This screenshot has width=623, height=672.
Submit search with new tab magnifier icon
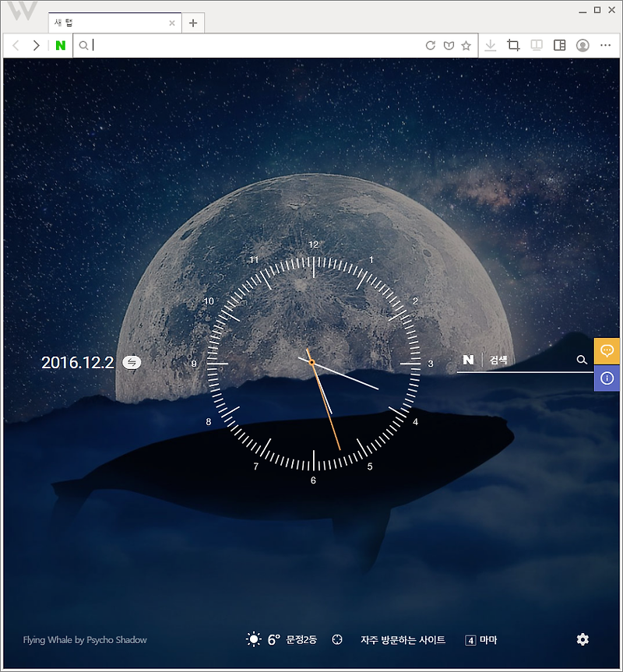click(582, 360)
